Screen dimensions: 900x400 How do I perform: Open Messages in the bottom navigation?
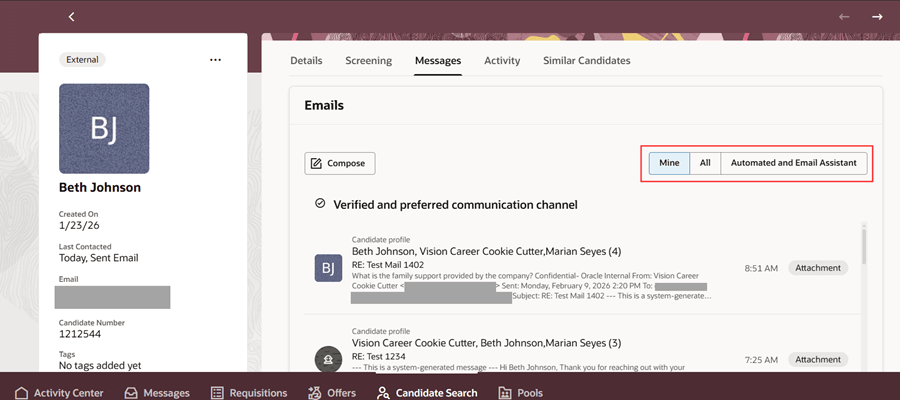(157, 393)
